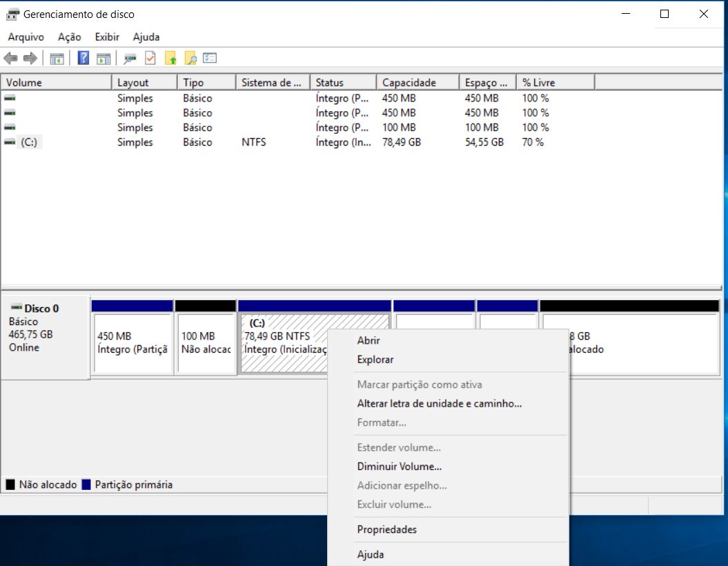Click the Back arrow toolbar icon

coord(10,59)
